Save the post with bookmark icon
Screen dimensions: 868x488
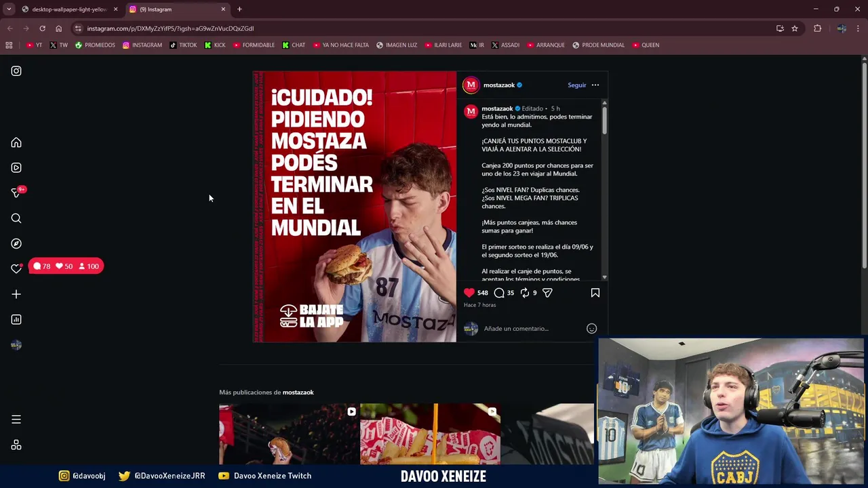point(595,293)
